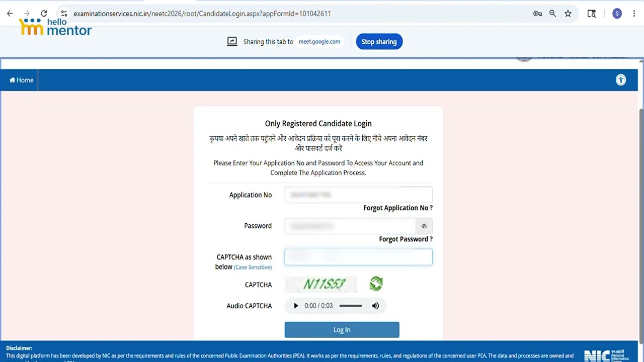Click the '(Case Sensitive)' note
The image size is (644, 362).
pyautogui.click(x=253, y=267)
